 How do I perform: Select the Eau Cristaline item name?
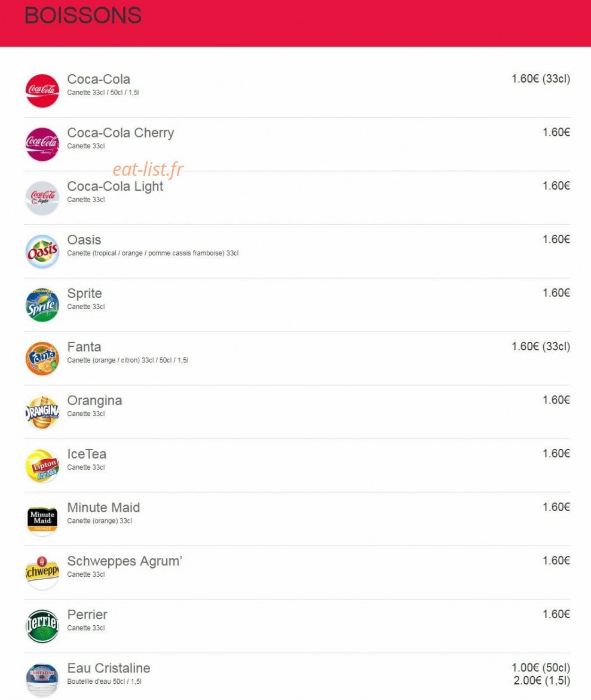(109, 668)
